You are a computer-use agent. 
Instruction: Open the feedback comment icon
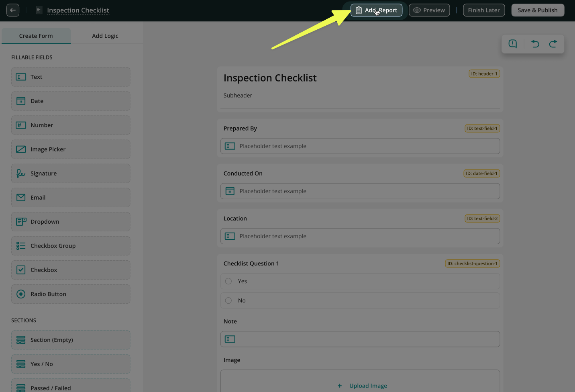[513, 44]
